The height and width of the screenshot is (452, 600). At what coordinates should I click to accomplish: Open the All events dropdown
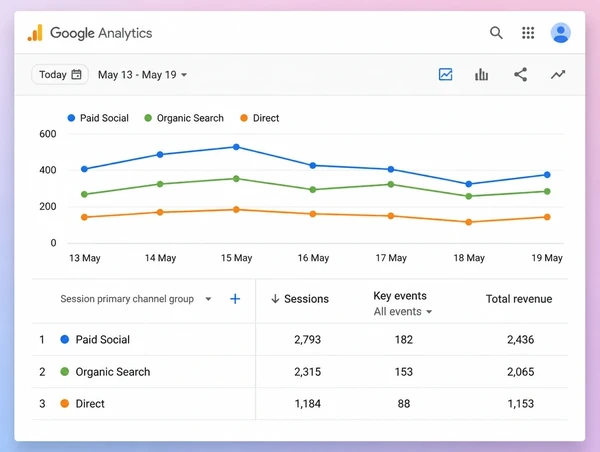coord(403,312)
